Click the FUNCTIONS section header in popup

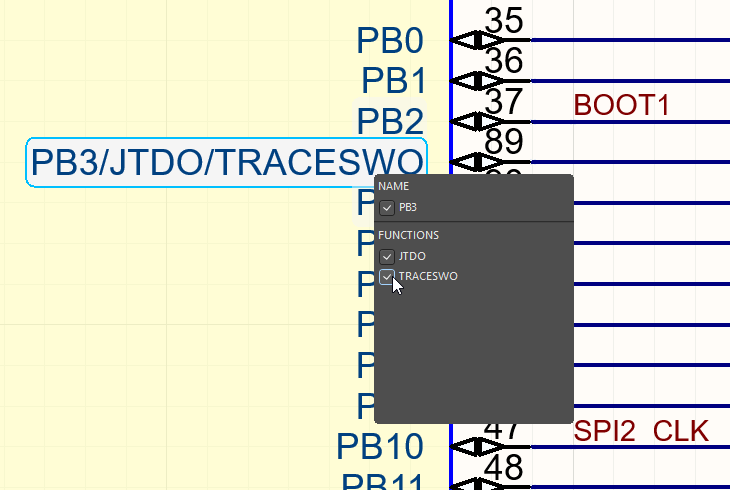click(x=408, y=235)
